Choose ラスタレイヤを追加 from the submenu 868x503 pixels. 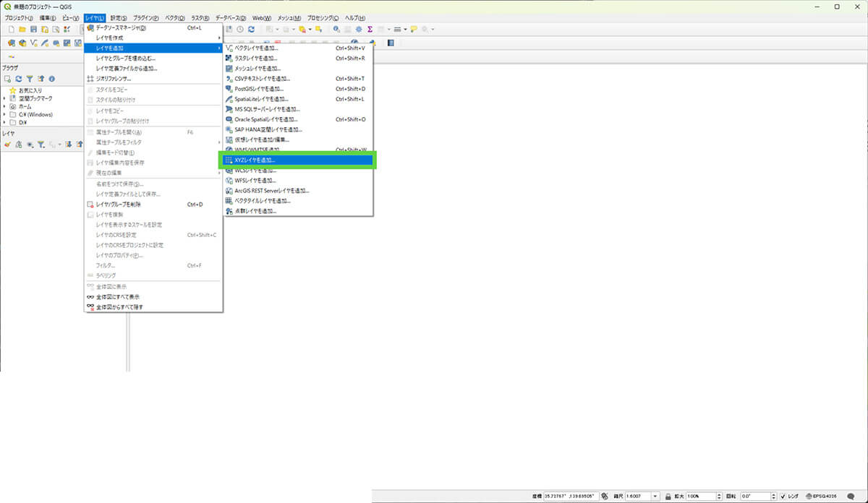(x=297, y=59)
